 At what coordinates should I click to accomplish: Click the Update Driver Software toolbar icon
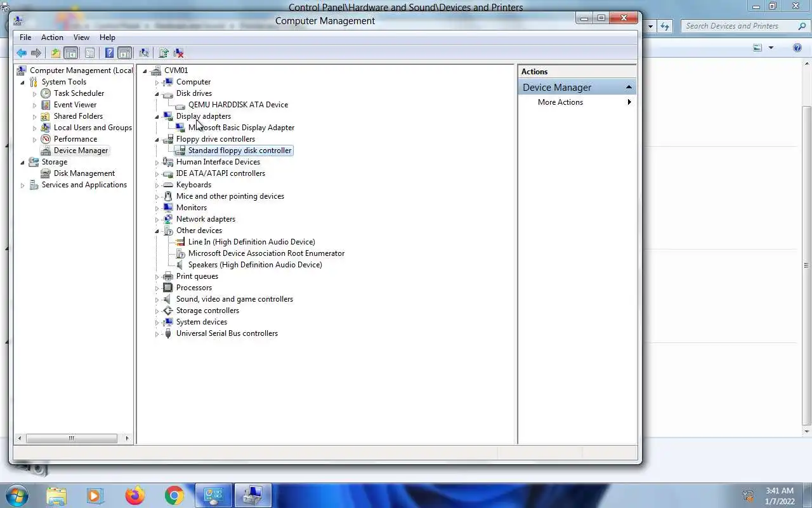[164, 53]
